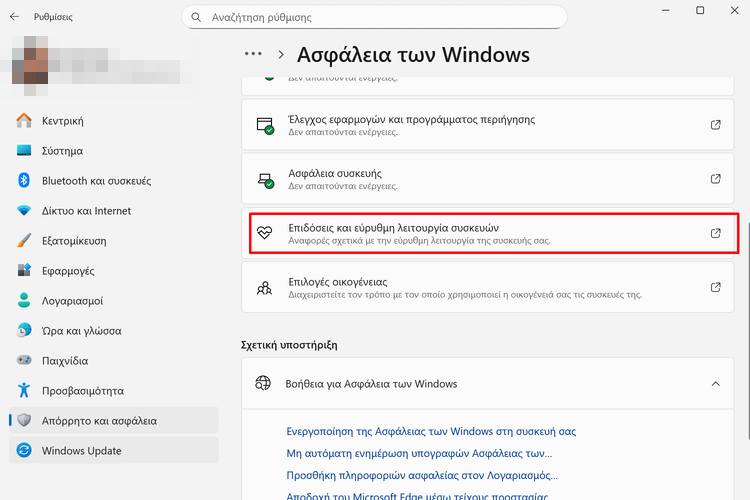Click external link icon for Επιλογές οικογένειας
This screenshot has height=500, width=750.
coord(715,287)
